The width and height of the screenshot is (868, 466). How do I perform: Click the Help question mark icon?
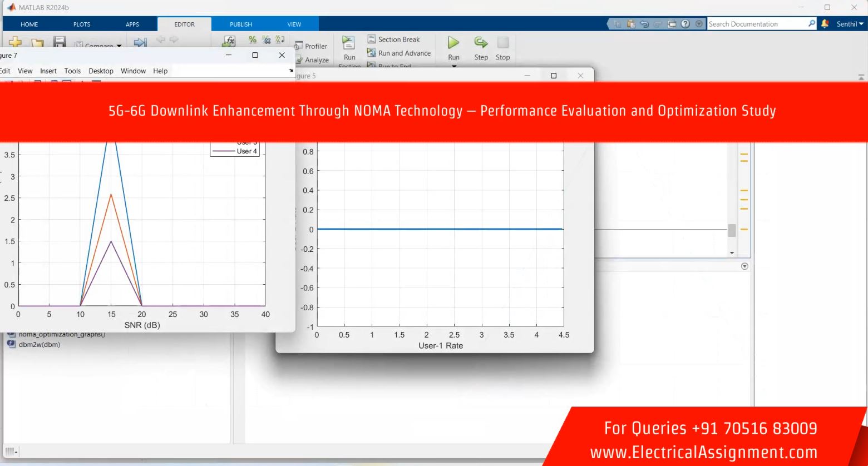(x=685, y=24)
